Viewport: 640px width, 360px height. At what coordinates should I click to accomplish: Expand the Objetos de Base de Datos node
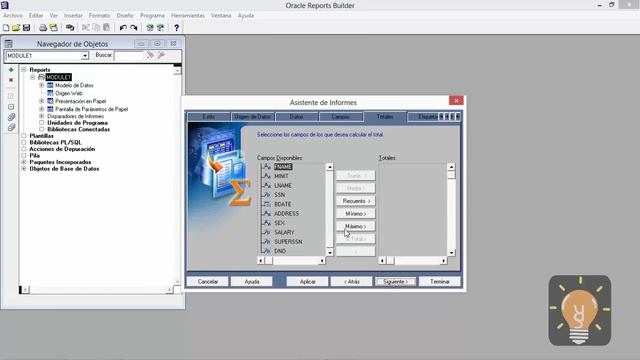[24, 169]
